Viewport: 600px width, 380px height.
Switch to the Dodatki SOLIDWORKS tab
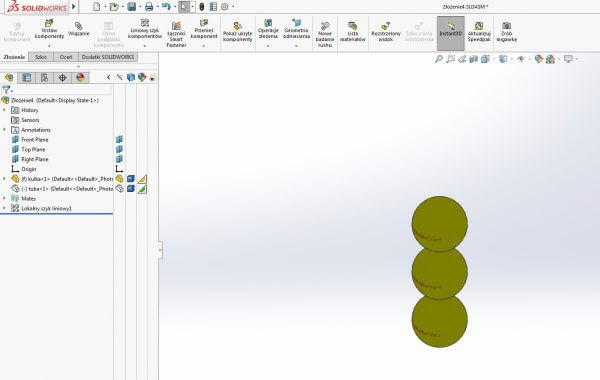(x=108, y=57)
